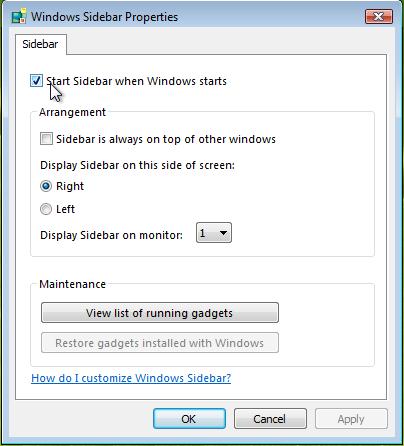
Task: Click the Windows Sidebar Properties title text
Action: pyautogui.click(x=105, y=17)
